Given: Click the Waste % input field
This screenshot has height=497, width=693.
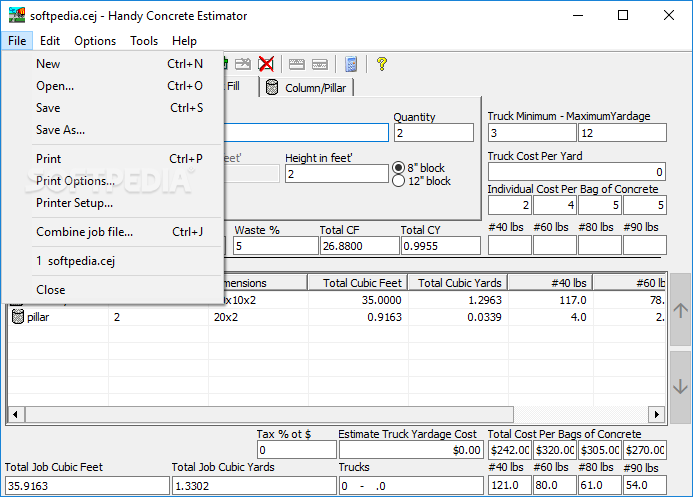Looking at the screenshot, I should pos(275,246).
